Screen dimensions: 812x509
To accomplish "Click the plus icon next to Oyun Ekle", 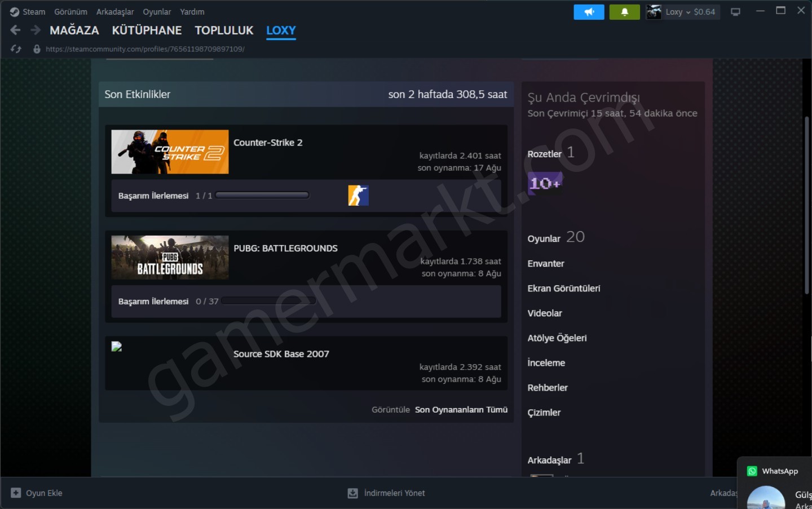I will coord(16,493).
